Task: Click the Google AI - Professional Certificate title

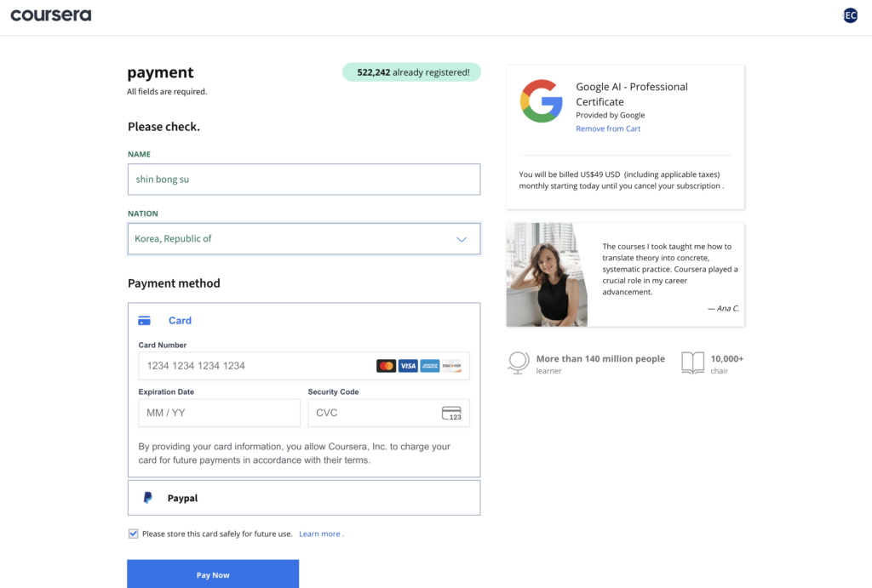Action: click(632, 94)
